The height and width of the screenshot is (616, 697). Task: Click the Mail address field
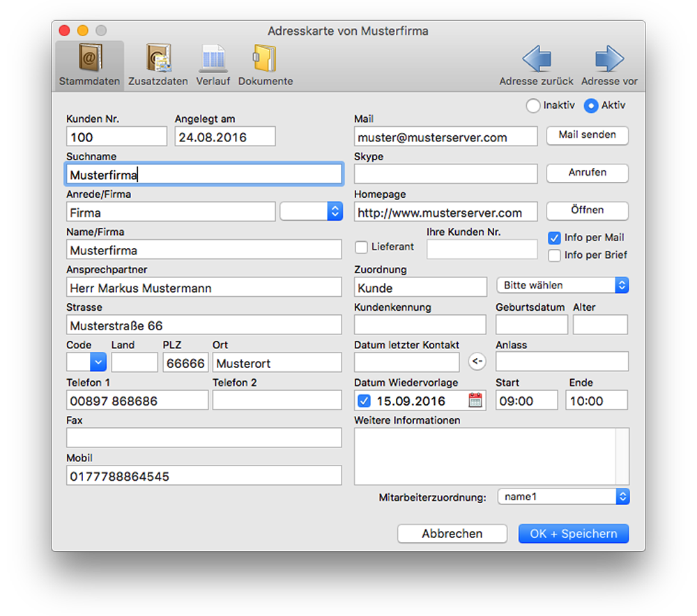(446, 137)
